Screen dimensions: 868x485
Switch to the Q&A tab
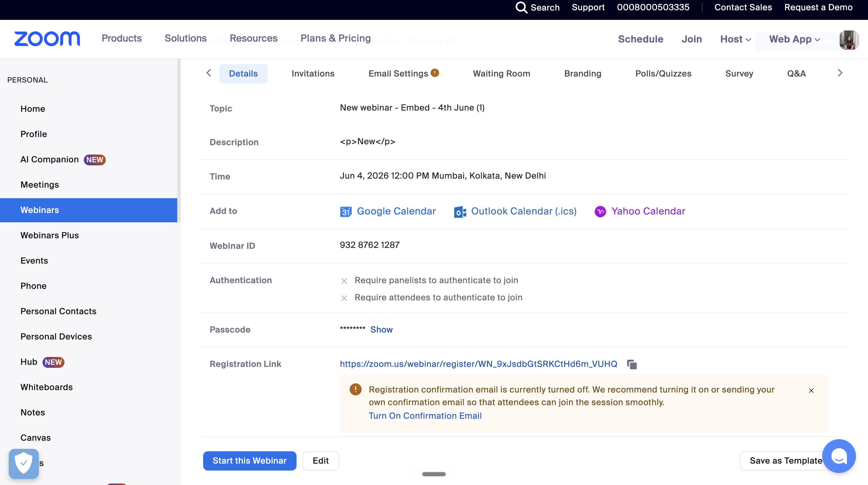796,74
